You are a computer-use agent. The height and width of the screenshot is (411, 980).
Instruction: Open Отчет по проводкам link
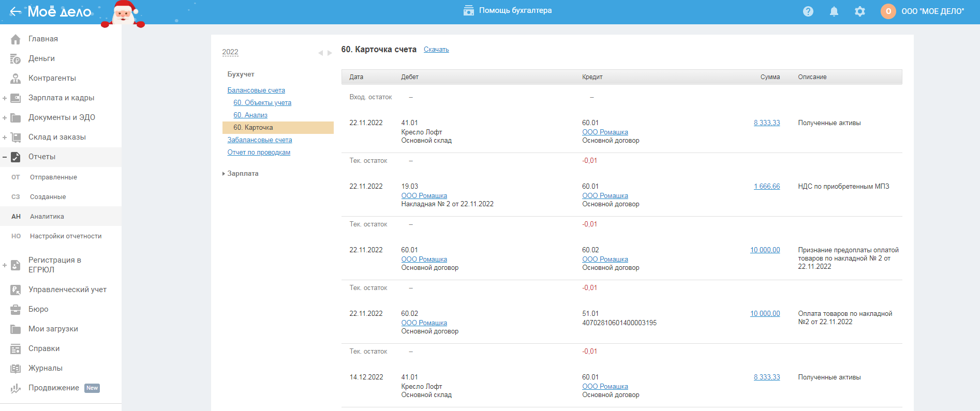(259, 153)
